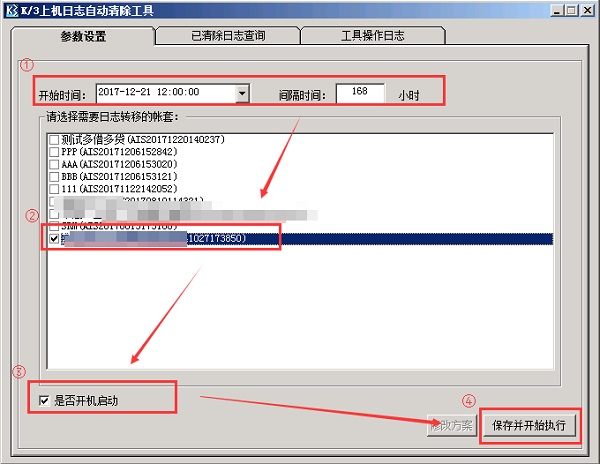This screenshot has width=600, height=464.
Task: Click the K/3 application icon in title bar
Action: [11, 9]
